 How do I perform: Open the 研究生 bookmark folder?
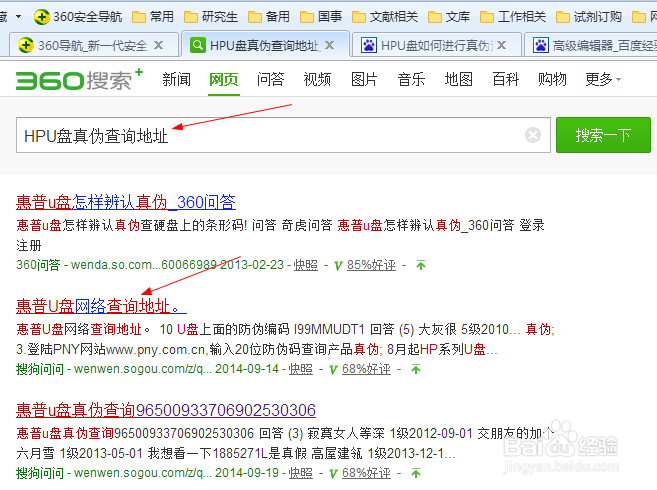(x=211, y=17)
